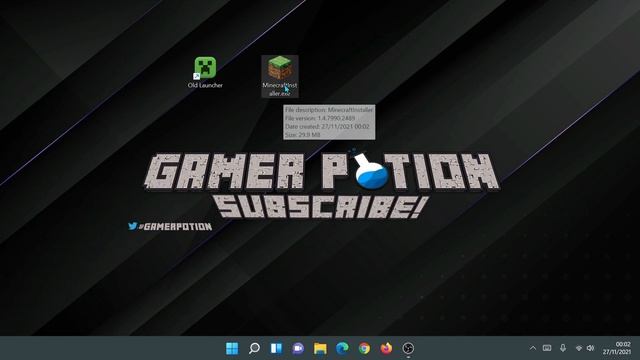Launch Microsoft Edge from the taskbar
This screenshot has height=360, width=640.
coord(342,348)
